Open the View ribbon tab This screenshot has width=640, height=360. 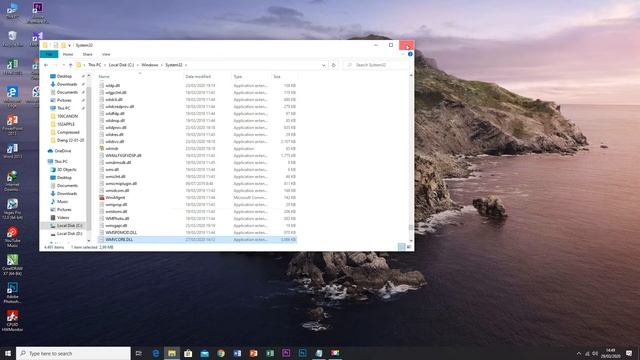106,54
